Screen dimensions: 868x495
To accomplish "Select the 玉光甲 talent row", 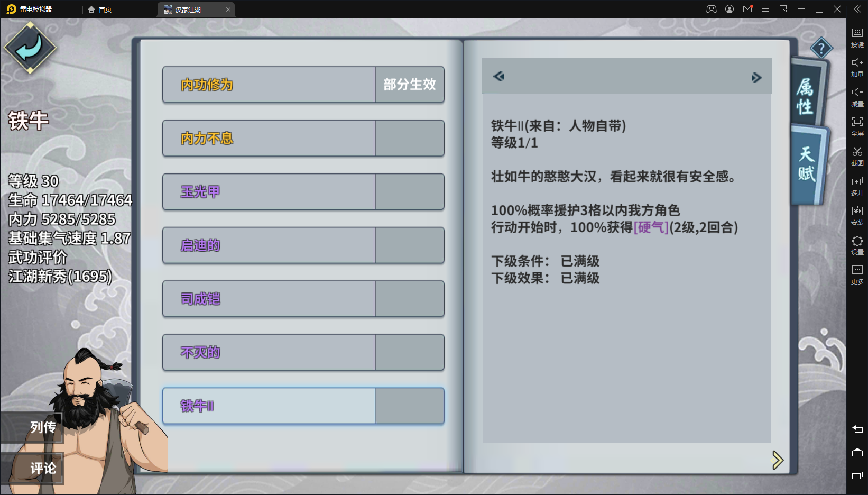I will (x=303, y=191).
